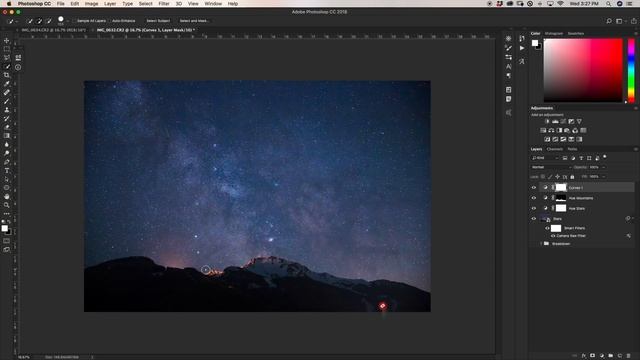
Task: Select the Pen tool
Action: click(7, 162)
